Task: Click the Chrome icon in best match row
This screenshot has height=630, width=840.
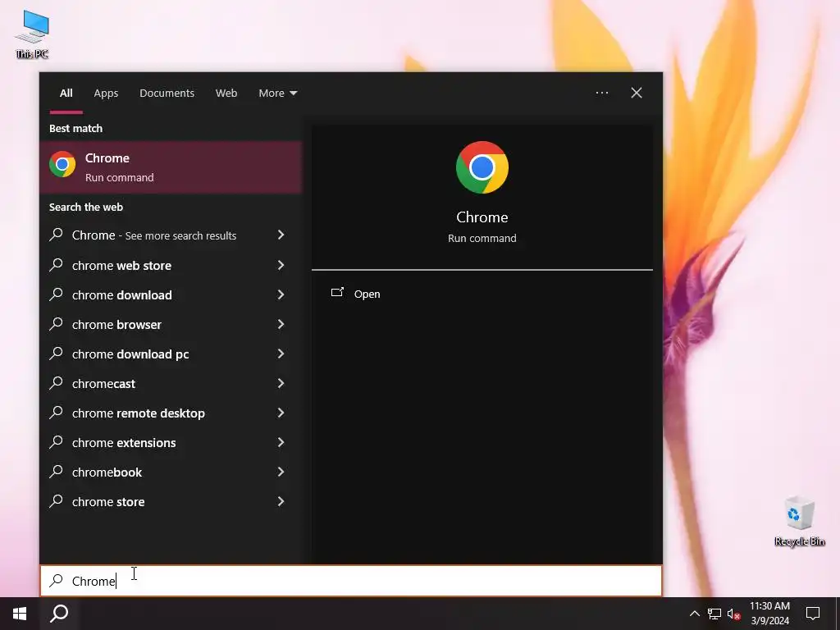Action: 62,164
